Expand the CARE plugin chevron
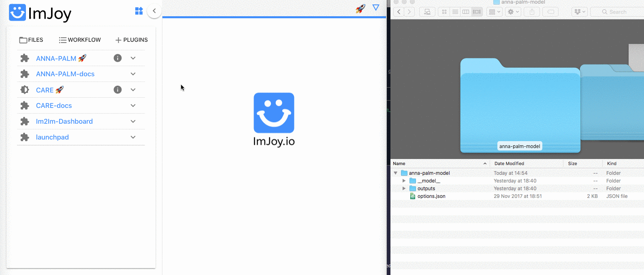This screenshot has width=644, height=275. (x=133, y=90)
